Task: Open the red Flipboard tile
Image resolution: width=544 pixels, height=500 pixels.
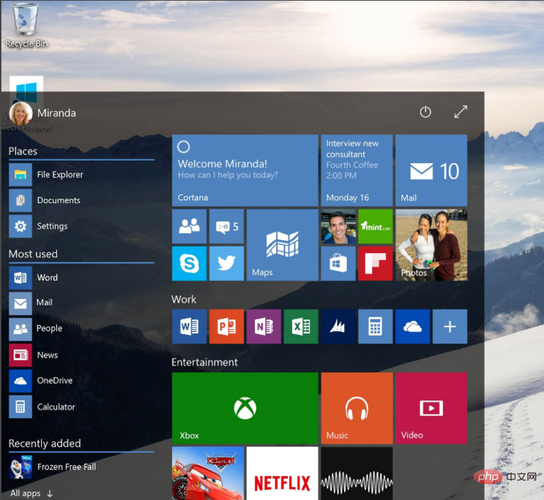Action: (x=375, y=263)
